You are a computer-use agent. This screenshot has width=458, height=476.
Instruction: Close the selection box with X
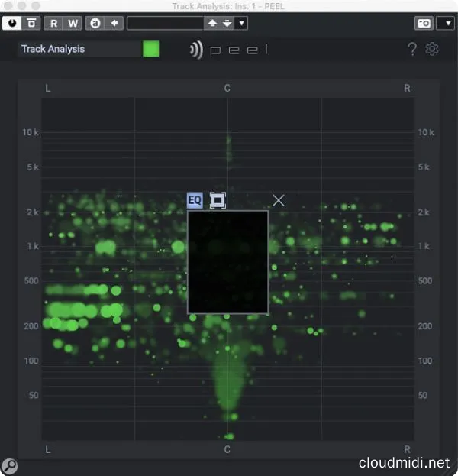279,200
